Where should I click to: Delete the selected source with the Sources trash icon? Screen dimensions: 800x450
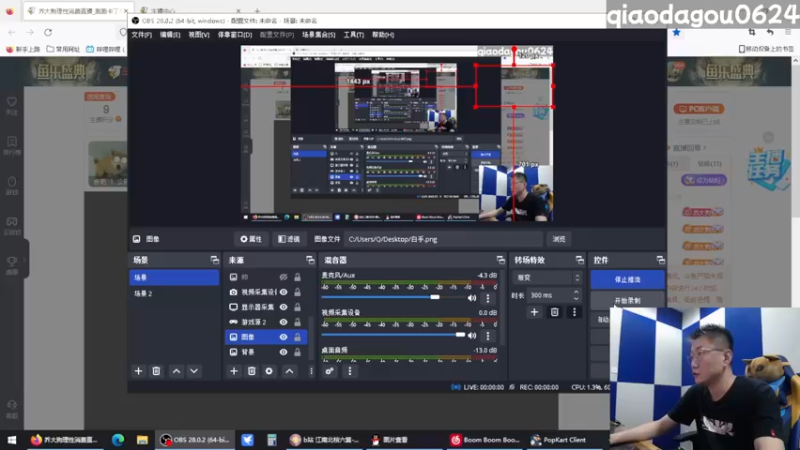point(252,371)
